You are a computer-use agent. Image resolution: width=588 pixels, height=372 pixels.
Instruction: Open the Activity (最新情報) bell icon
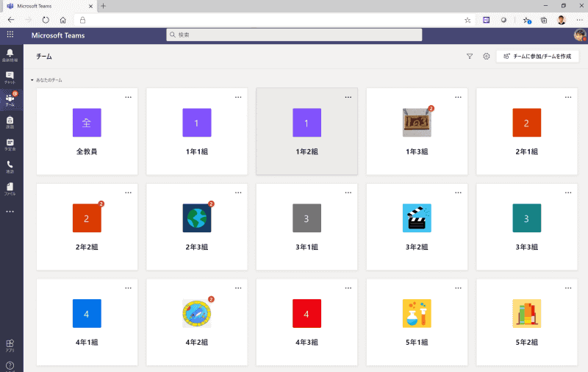pyautogui.click(x=10, y=54)
